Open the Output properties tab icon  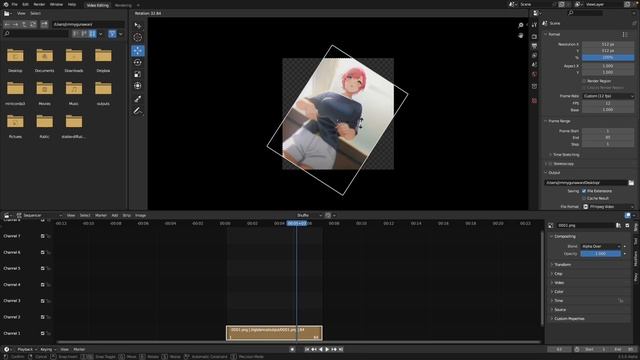(x=534, y=46)
